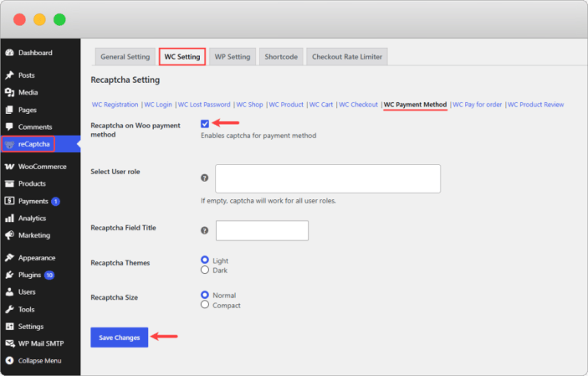Click the Select User role field
This screenshot has height=376, width=588.
click(328, 179)
